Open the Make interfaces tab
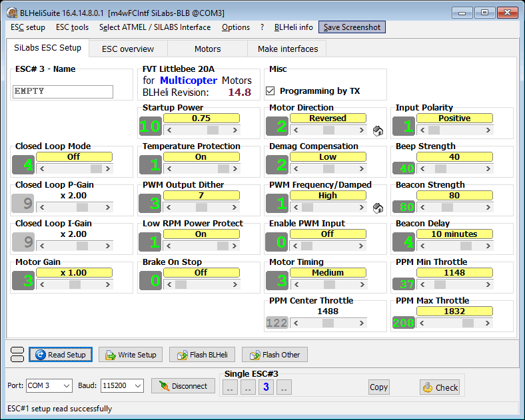Image resolution: width=525 pixels, height=420 pixels. 287,49
